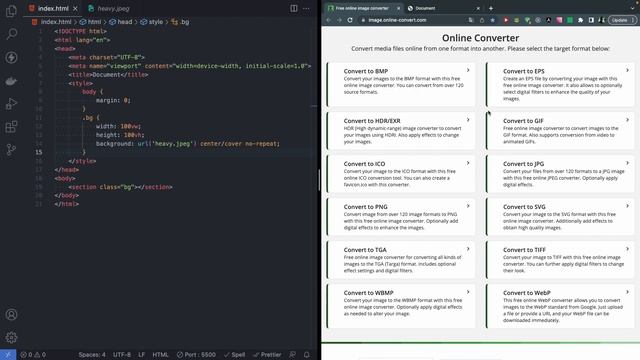Open the Manage gear in VS Code
The width and height of the screenshot is (640, 360).
11,338
